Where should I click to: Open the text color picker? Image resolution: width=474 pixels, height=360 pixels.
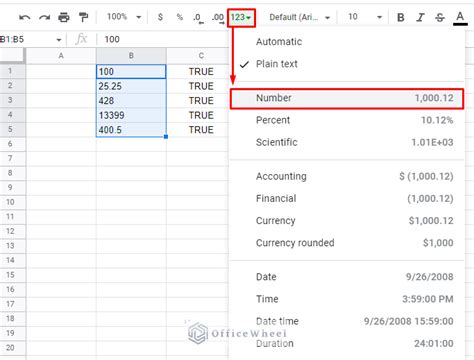460,18
